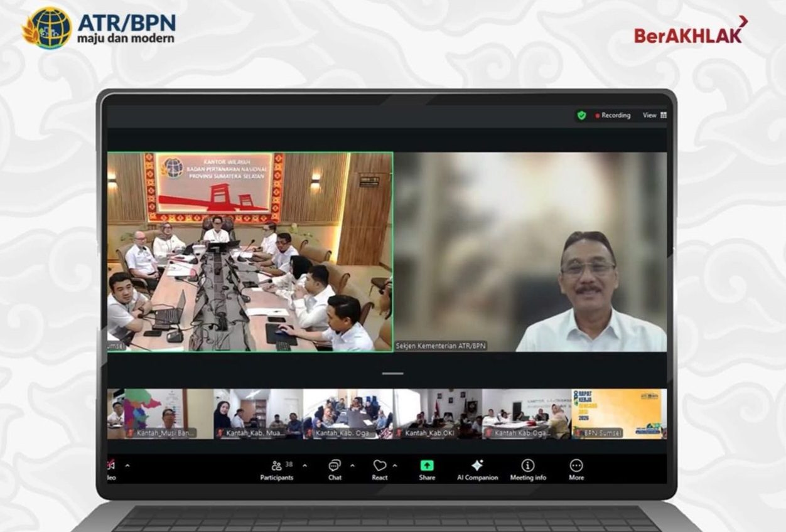The image size is (786, 532).
Task: Click the green Share screen button
Action: [x=427, y=465]
